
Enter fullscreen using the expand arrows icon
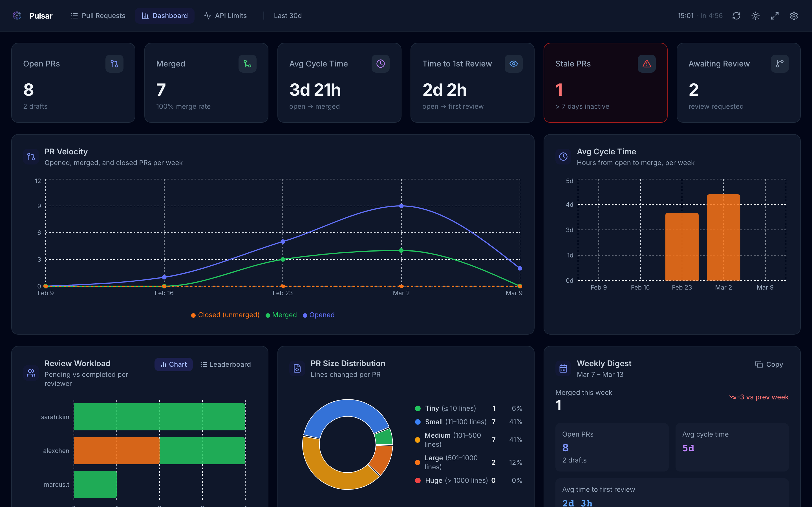click(775, 15)
